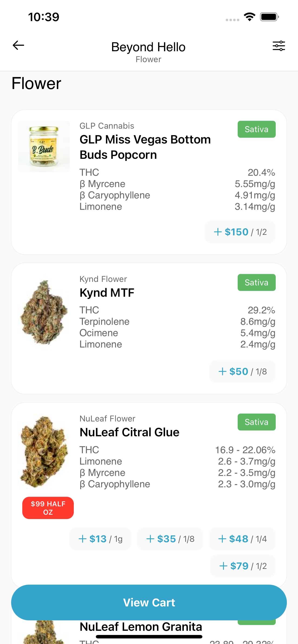
Task: Tap Sativa tag on NuLeaf Citral Glue
Action: tap(256, 422)
